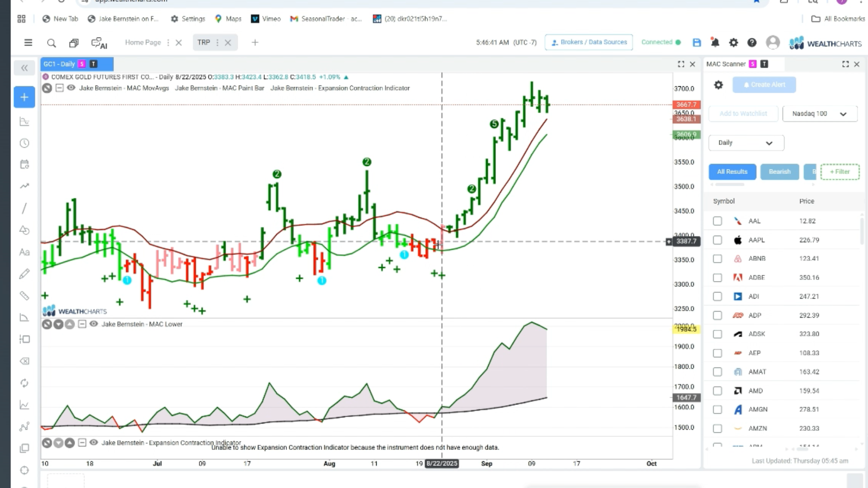Expand the MAC Scanner panel fullscreen
This screenshot has width=868, height=488.
[x=845, y=64]
